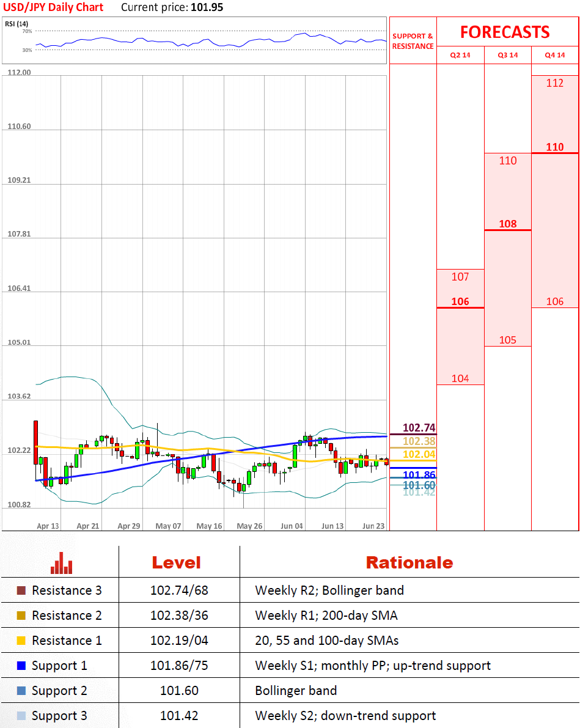Click the Support 2 steel blue swatch
The height and width of the screenshot is (728, 580).
point(21,691)
